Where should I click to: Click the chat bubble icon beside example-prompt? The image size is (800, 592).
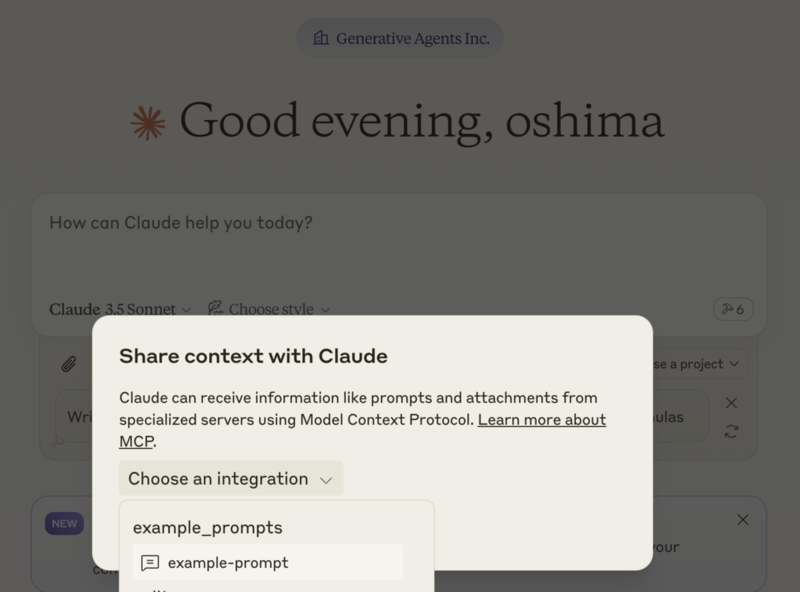point(150,562)
